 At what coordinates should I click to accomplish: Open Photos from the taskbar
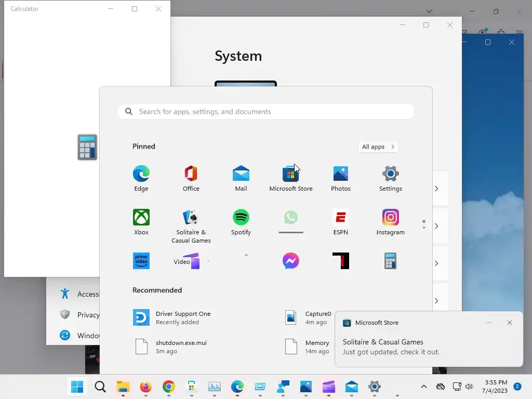[306, 387]
